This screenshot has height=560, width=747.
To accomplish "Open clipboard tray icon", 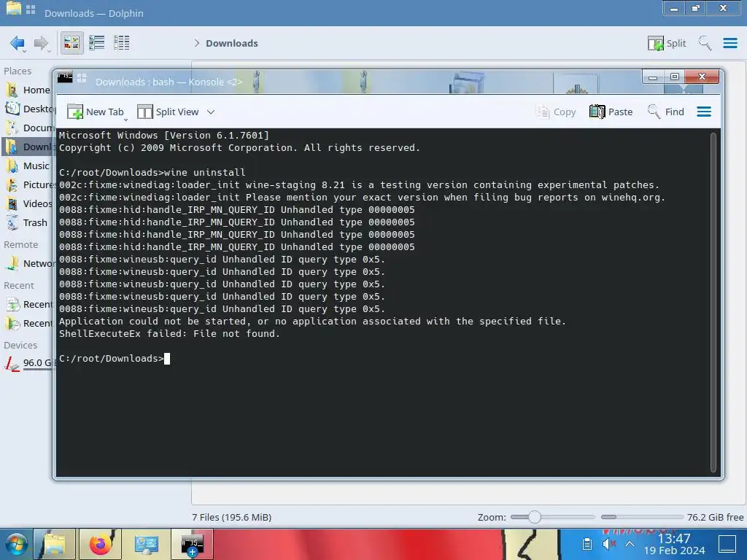I will point(587,544).
